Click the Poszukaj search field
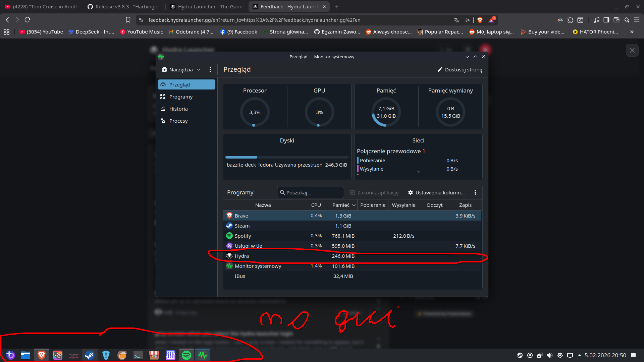Viewport: 644px width, 362px height. [x=311, y=192]
